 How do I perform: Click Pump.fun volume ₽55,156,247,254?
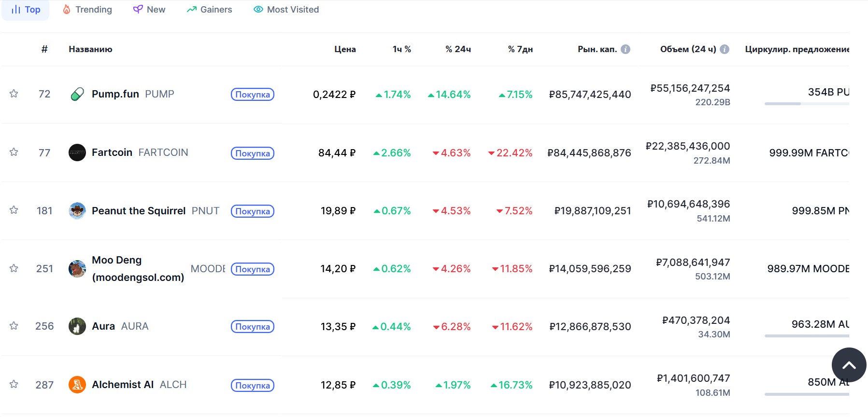coord(690,88)
